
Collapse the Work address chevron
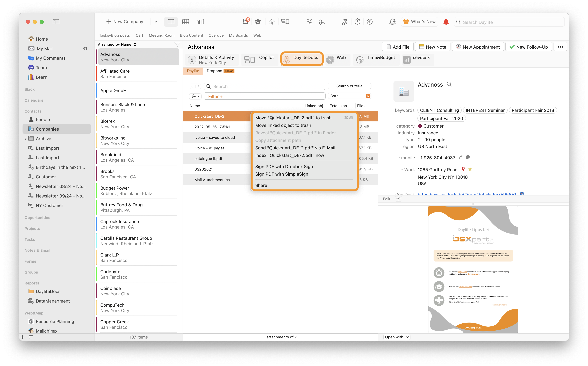click(402, 170)
